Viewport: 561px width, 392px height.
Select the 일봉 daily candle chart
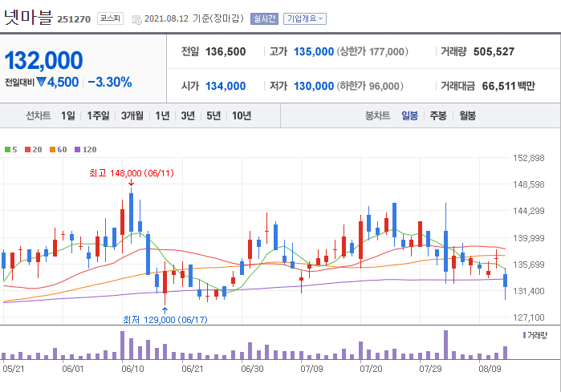[x=409, y=115]
